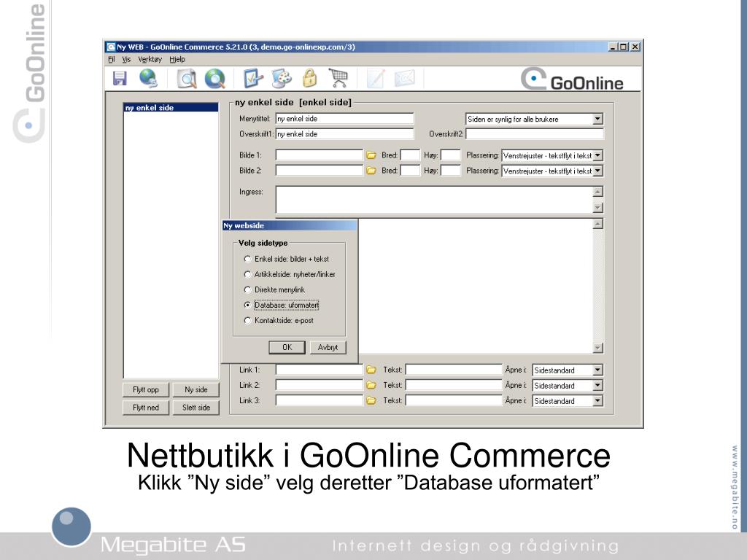Open the Fil menu
747x560 pixels.
[112, 60]
